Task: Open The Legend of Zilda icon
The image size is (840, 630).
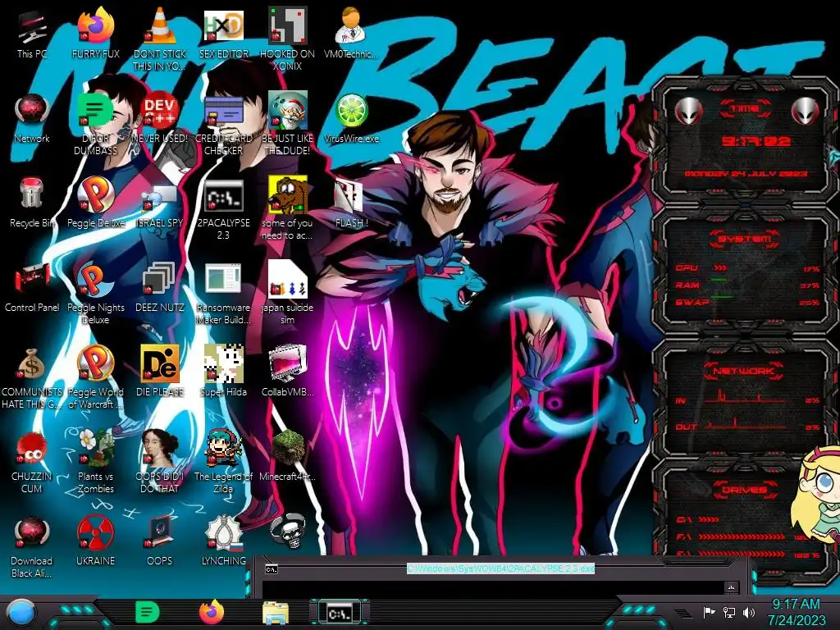Action: pyautogui.click(x=223, y=461)
